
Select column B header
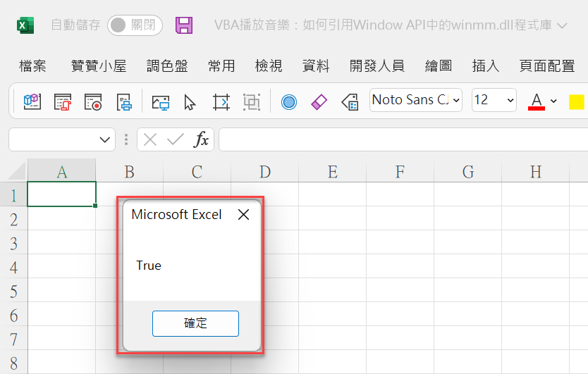pyautogui.click(x=130, y=170)
